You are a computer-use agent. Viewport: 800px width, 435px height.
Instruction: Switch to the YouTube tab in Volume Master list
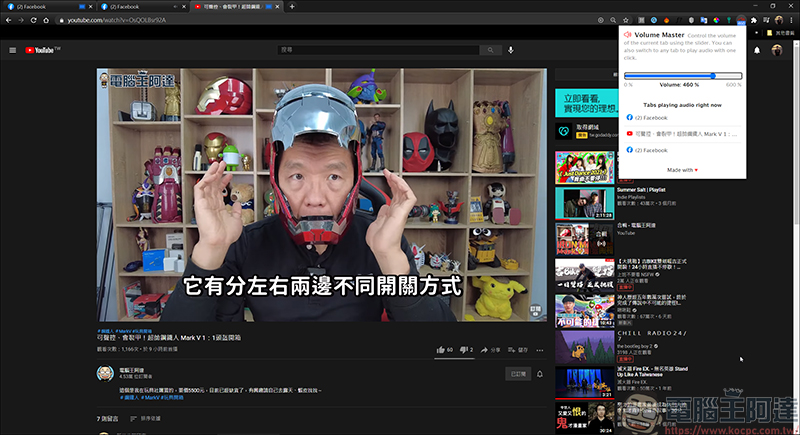point(682,134)
